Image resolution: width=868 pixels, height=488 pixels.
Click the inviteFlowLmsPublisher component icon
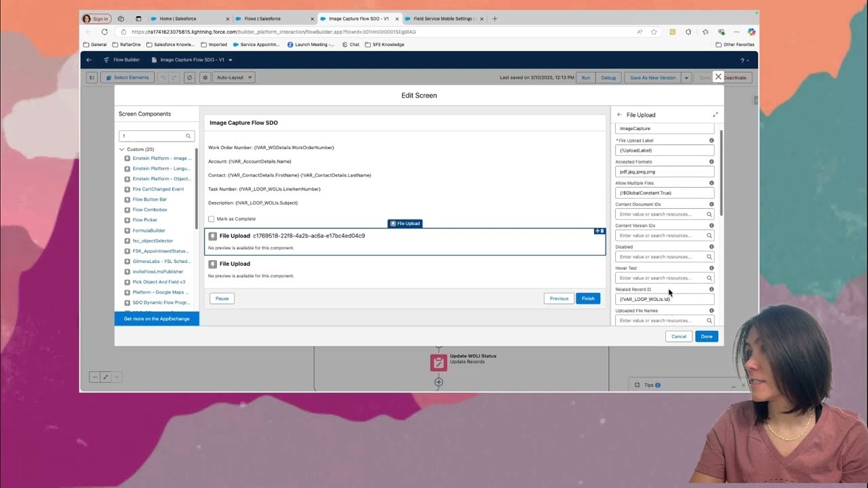point(127,271)
